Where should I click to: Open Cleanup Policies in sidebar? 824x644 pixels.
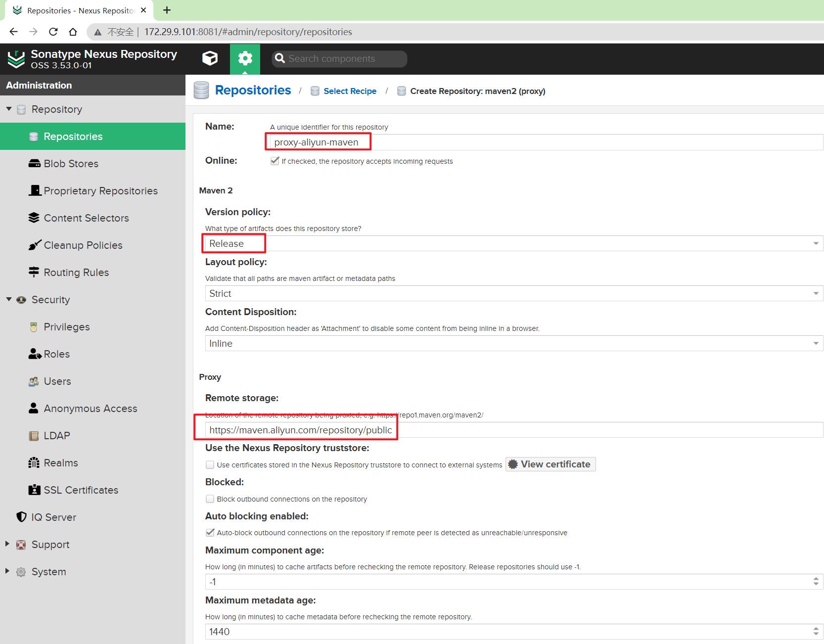pos(92,245)
